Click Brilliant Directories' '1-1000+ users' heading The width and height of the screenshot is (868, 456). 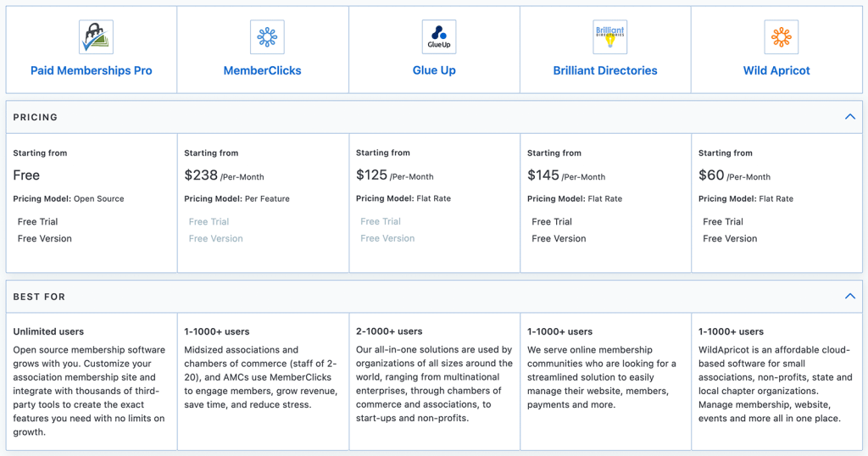click(x=559, y=331)
